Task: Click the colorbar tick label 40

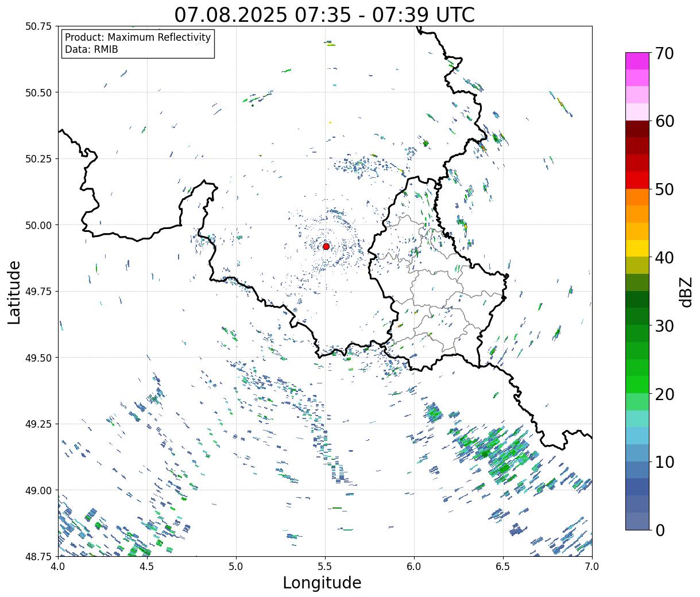Action: [664, 257]
